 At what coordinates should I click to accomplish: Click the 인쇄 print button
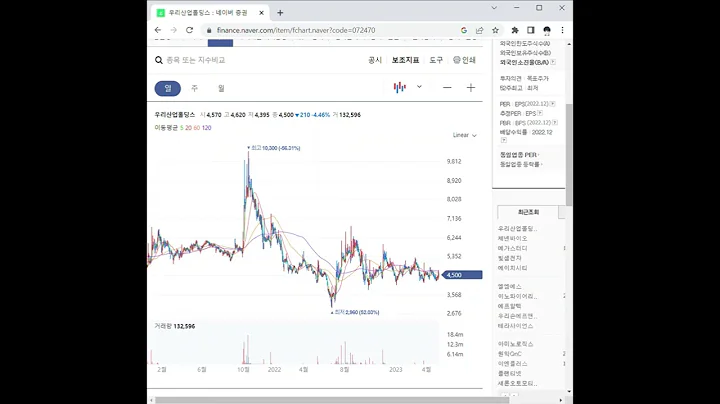pyautogui.click(x=464, y=60)
